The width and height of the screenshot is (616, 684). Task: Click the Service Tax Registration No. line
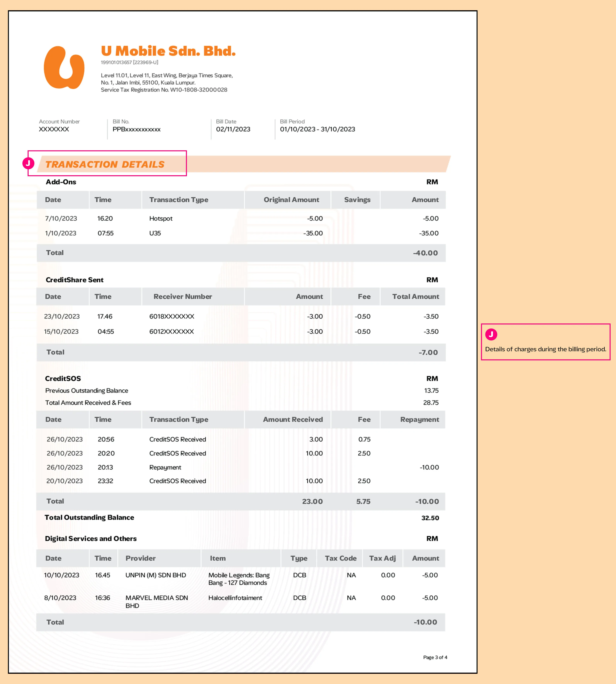[164, 90]
